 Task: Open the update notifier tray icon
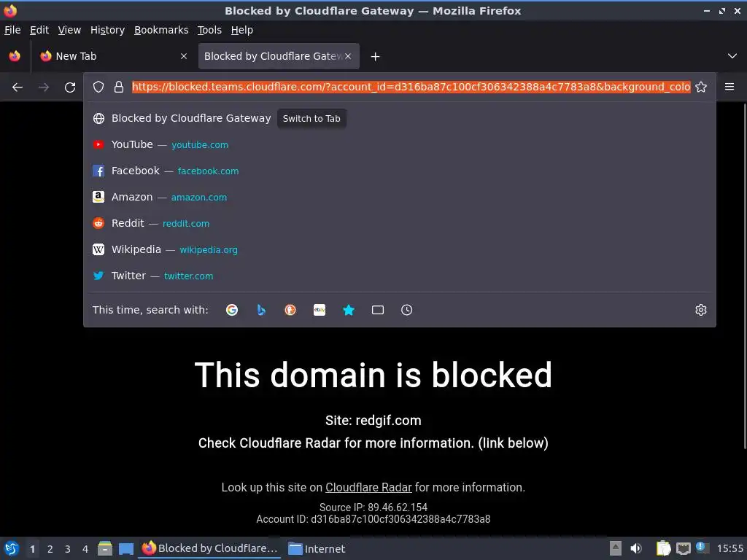[702, 548]
